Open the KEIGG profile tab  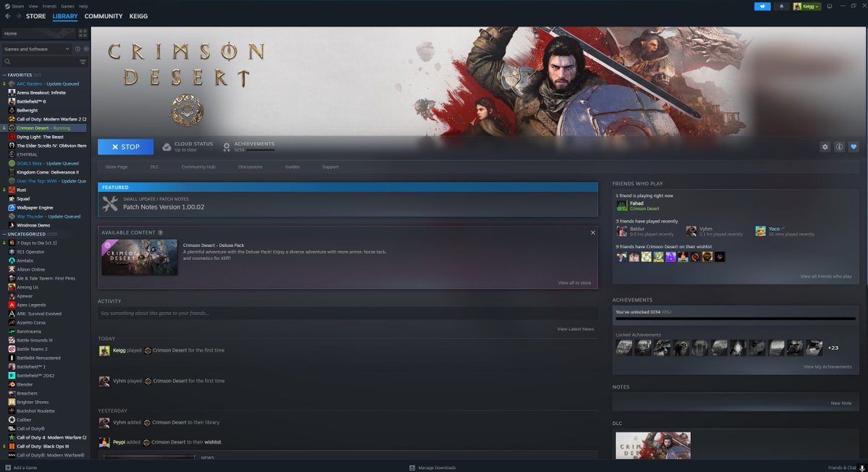tap(138, 16)
